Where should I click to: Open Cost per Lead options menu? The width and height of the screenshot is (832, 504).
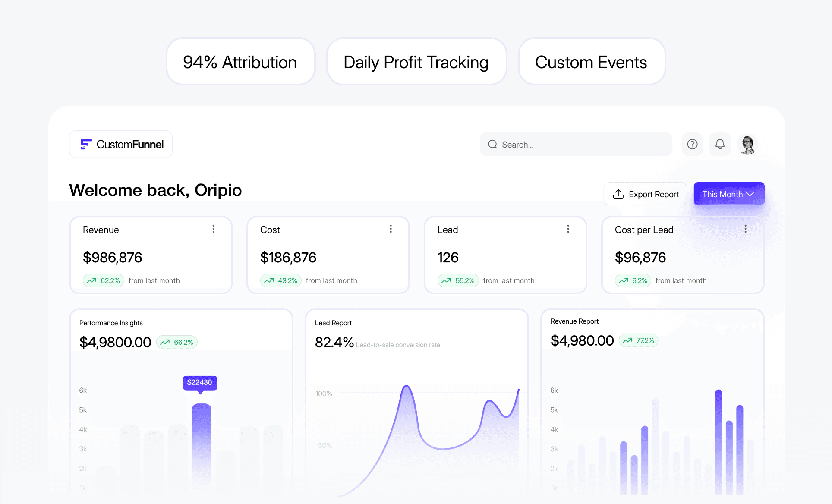[745, 229]
